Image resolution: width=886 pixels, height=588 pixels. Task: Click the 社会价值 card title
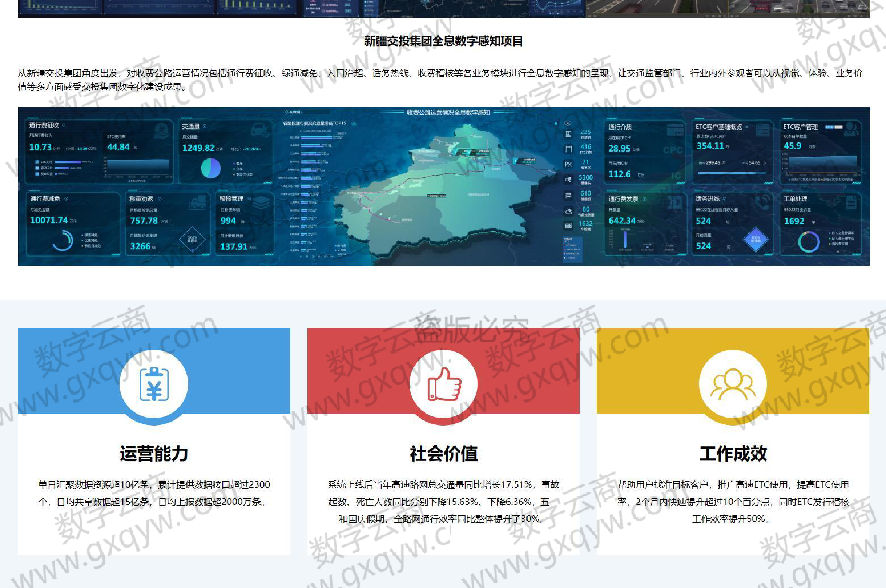444,454
